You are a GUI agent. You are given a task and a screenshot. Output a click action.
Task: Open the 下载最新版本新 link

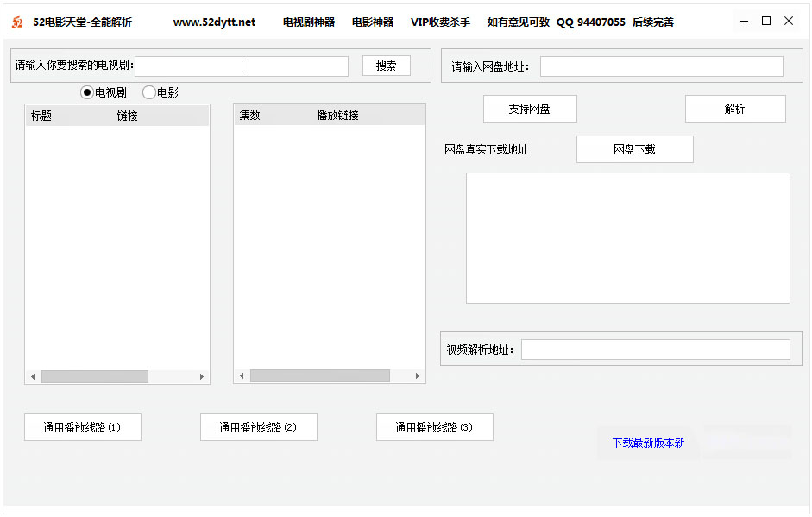648,443
